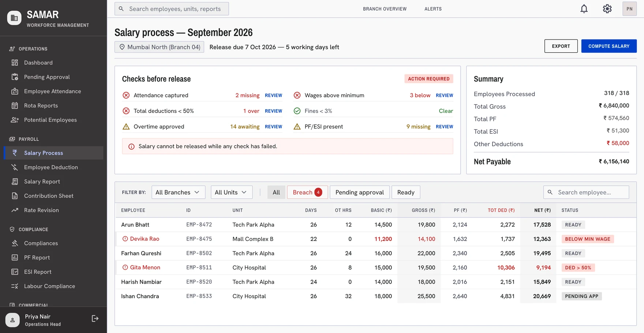This screenshot has width=644, height=333.
Task: Open Salary Process in the sidebar
Action: click(53, 153)
